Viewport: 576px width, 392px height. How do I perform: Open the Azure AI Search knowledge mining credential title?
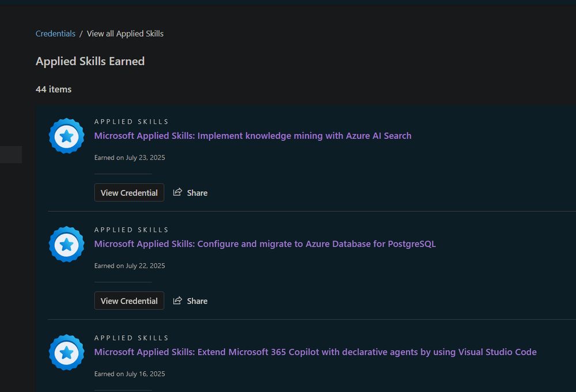click(x=253, y=136)
